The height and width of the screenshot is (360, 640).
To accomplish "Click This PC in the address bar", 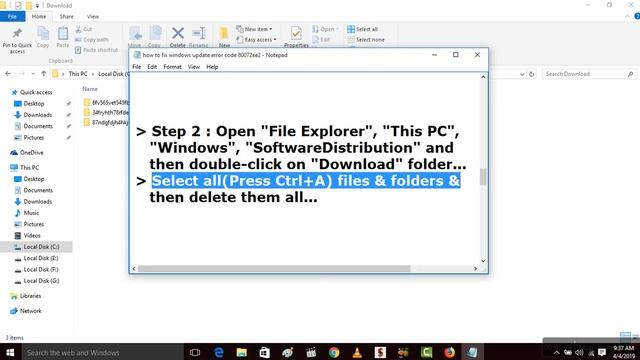I will coord(78,74).
